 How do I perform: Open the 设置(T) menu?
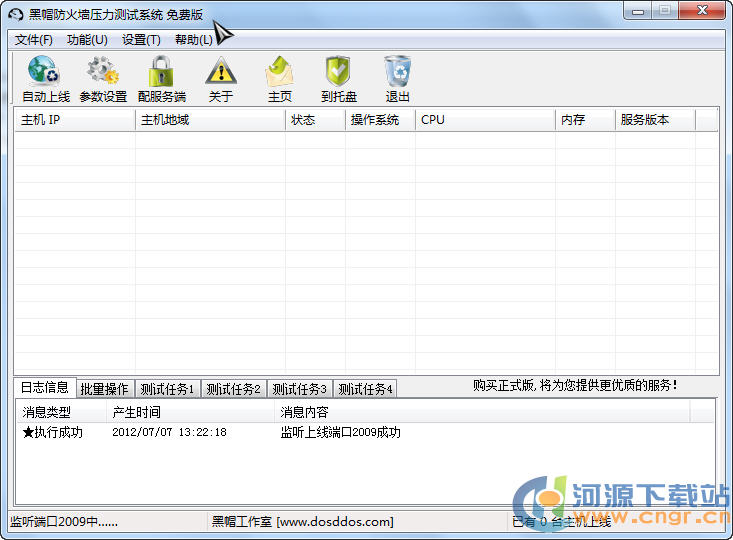click(x=141, y=40)
